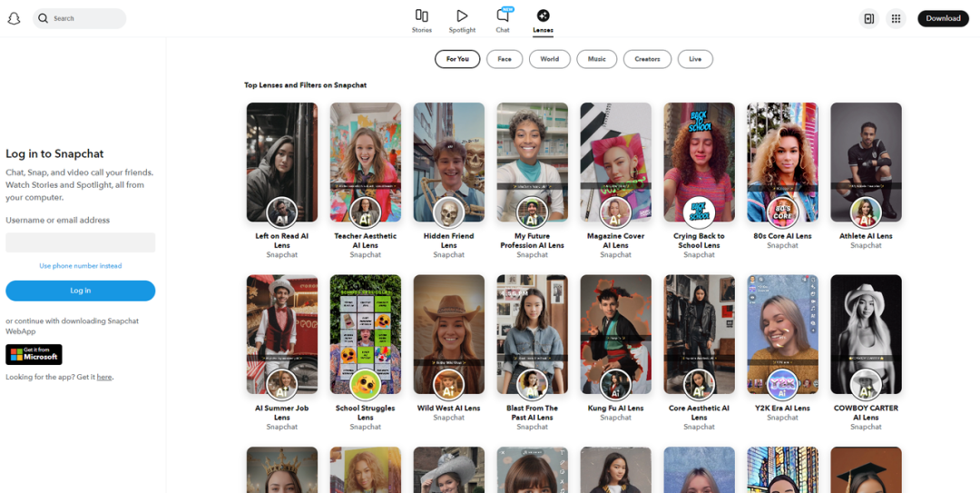Click Core Aesthetic lens round icon

click(x=700, y=385)
